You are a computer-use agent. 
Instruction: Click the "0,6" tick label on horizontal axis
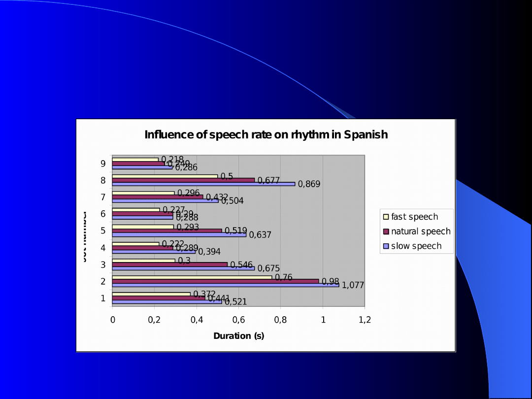point(238,320)
